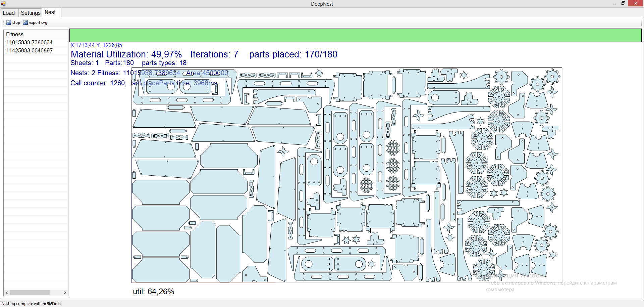The height and width of the screenshot is (307, 644).
Task: Click the fitness list's left scroll arrow
Action: click(7, 293)
